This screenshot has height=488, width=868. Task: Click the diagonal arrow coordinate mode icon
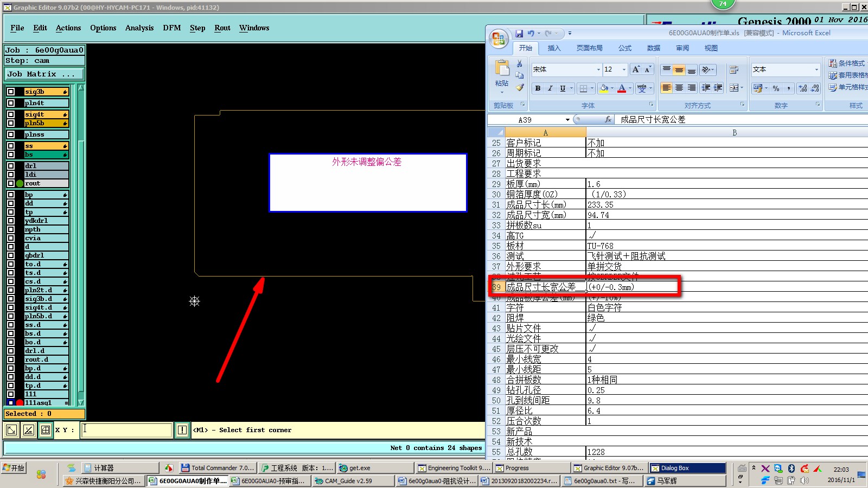11,430
